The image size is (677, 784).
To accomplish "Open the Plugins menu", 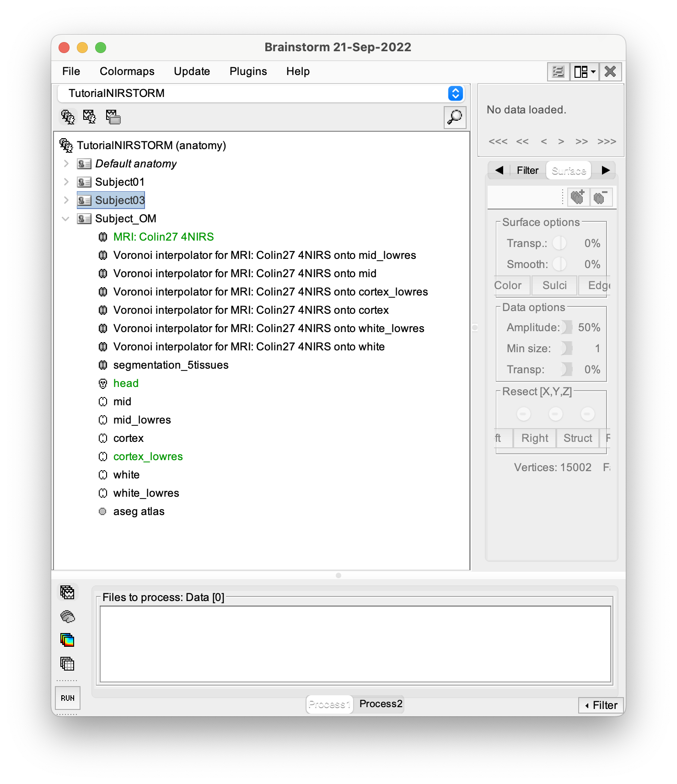I will click(x=248, y=71).
